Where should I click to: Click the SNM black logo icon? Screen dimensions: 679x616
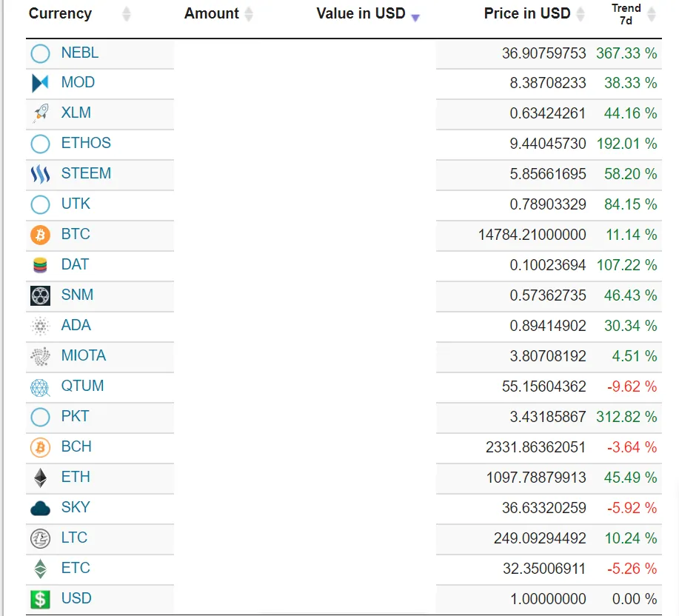coord(40,295)
